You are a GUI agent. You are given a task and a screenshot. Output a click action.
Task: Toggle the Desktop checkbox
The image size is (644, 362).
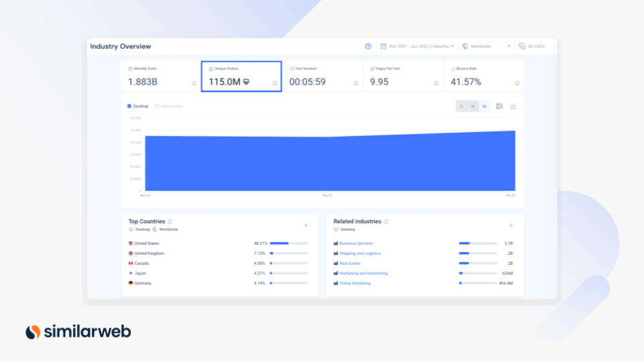pyautogui.click(x=129, y=106)
